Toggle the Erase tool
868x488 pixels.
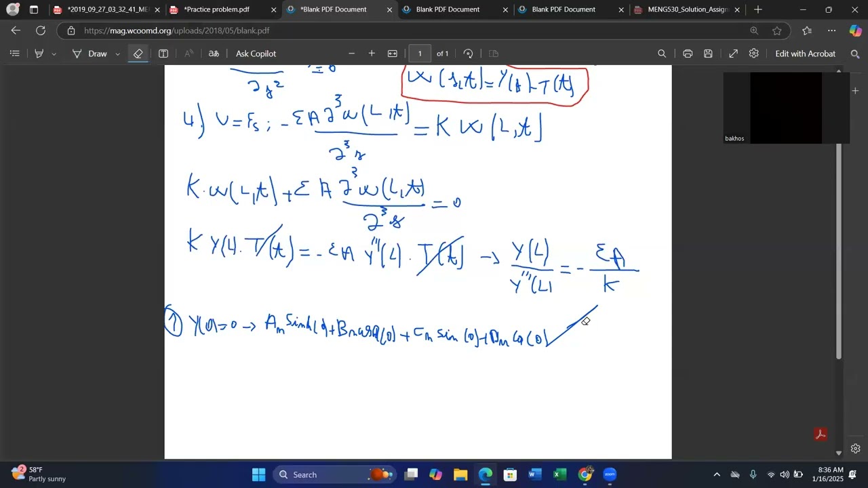pyautogui.click(x=138, y=54)
